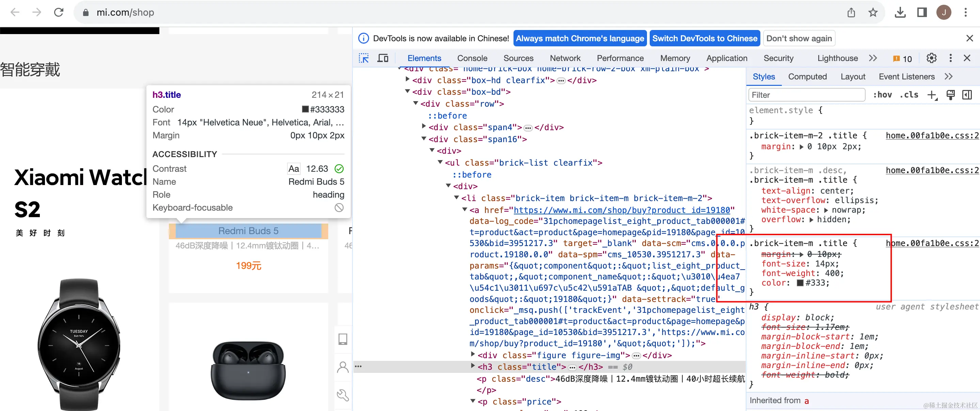The width and height of the screenshot is (980, 411).
Task: Collapse the ul brick-list clearfix node
Action: 440,162
